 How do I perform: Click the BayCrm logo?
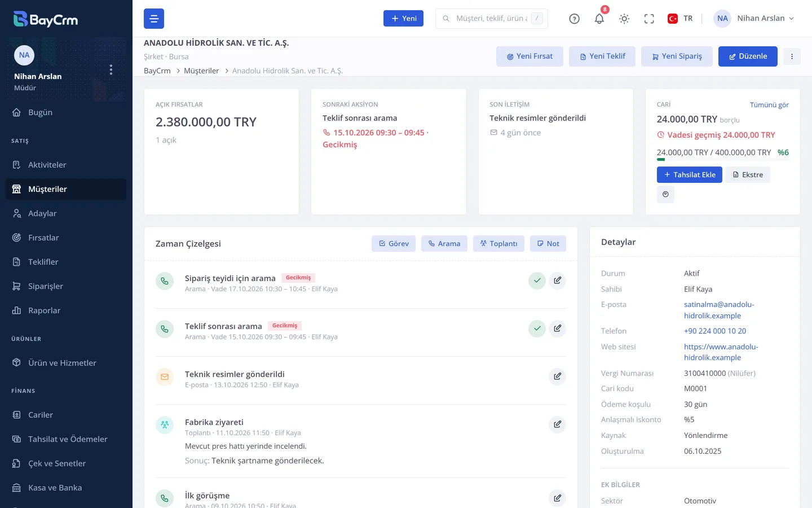click(46, 19)
